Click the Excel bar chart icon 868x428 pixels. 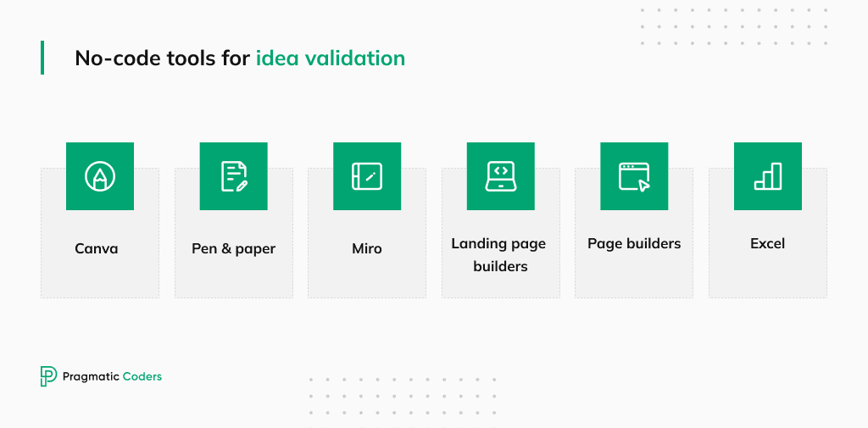point(768,176)
